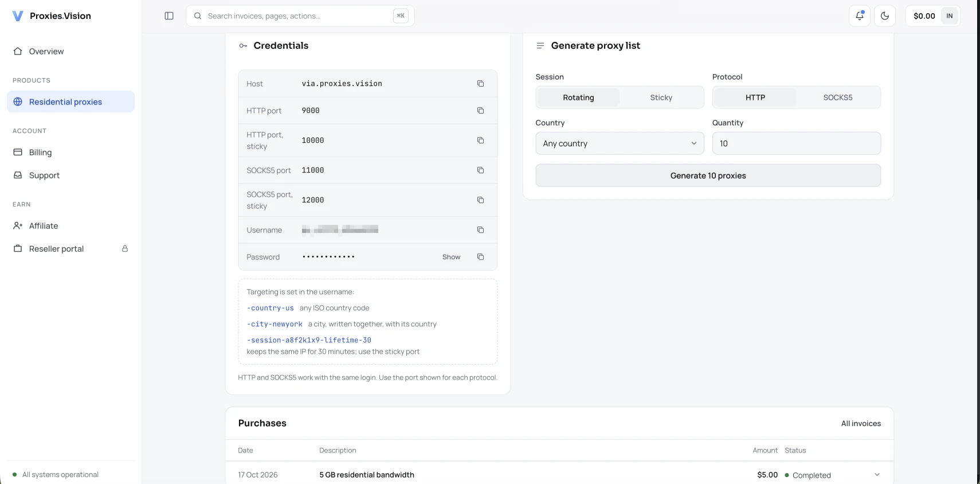Click the Generate proxy list icon
The image size is (980, 484).
(x=540, y=45)
